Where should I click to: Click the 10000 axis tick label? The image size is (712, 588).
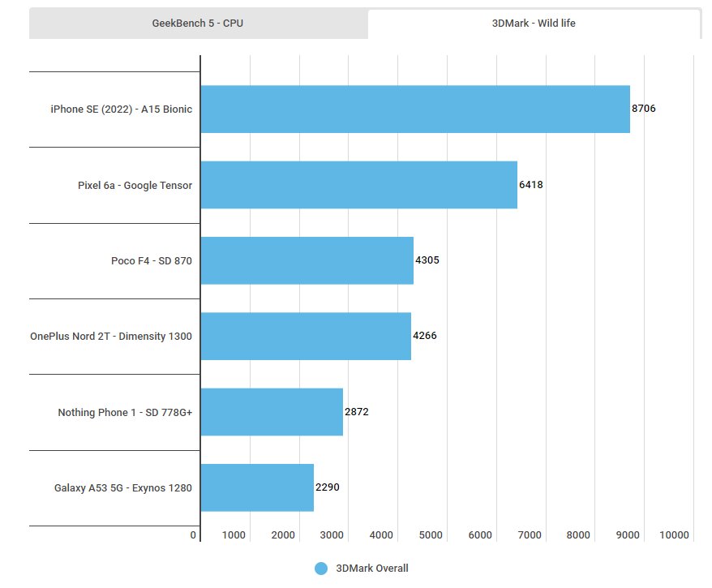click(674, 534)
